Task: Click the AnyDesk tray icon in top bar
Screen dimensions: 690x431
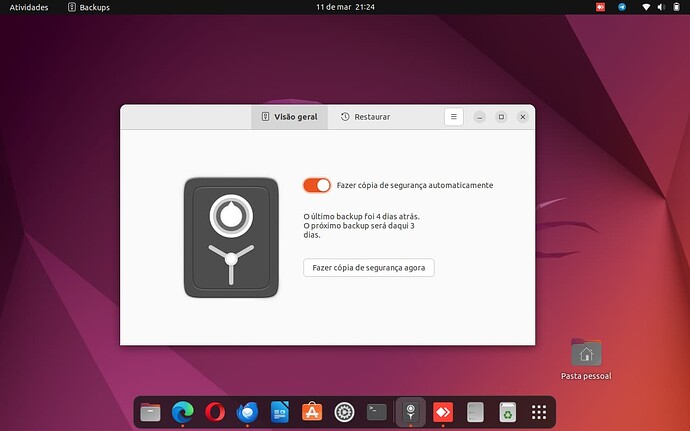Action: point(600,7)
